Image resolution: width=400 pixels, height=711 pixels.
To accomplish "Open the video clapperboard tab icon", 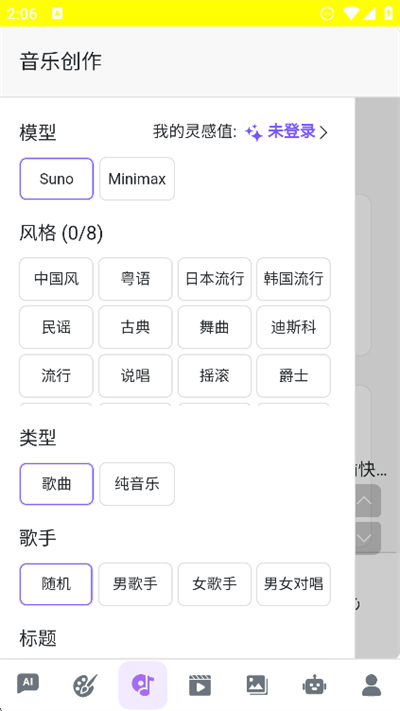I will coord(200,685).
